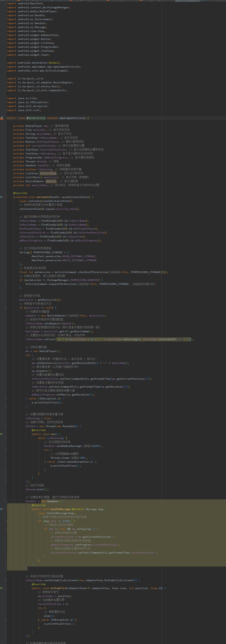Click the MainActivity class gutter icon
This screenshot has height=644, width=226.
pyautogui.click(x=2, y=118)
